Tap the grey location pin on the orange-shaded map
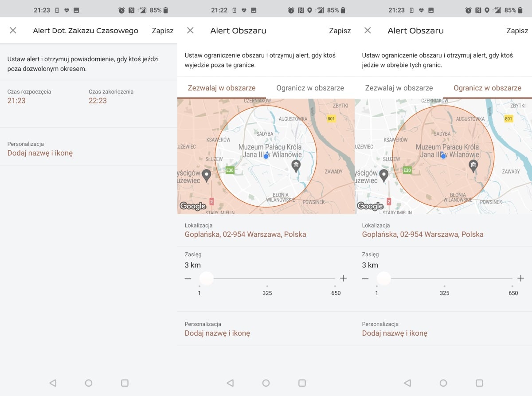 pos(206,176)
